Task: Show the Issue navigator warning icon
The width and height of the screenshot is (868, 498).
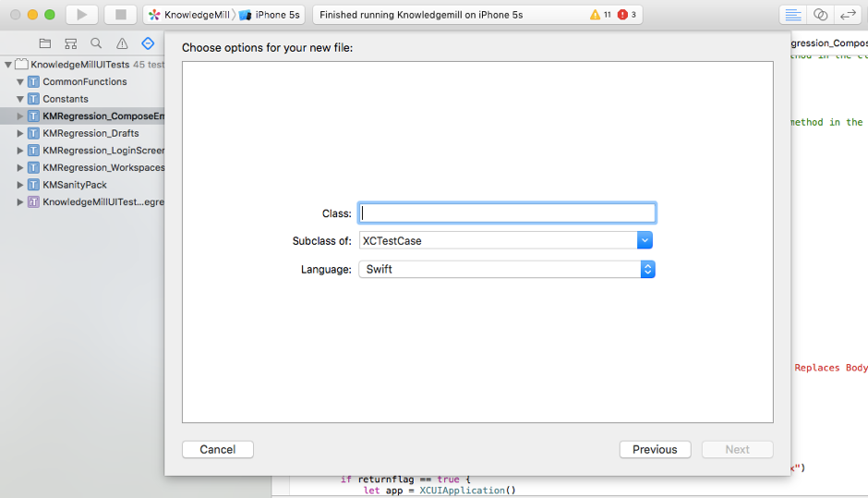Action: click(122, 43)
